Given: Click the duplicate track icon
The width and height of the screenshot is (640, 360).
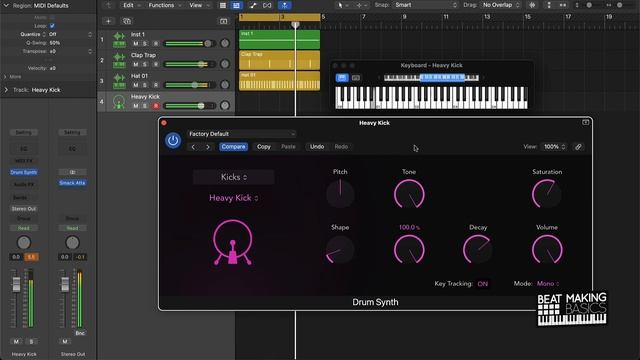Looking at the screenshot, I should pyautogui.click(x=127, y=21).
